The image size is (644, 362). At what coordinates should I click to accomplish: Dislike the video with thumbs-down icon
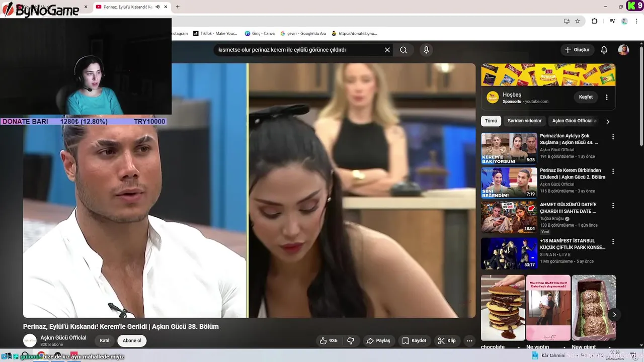tap(351, 341)
